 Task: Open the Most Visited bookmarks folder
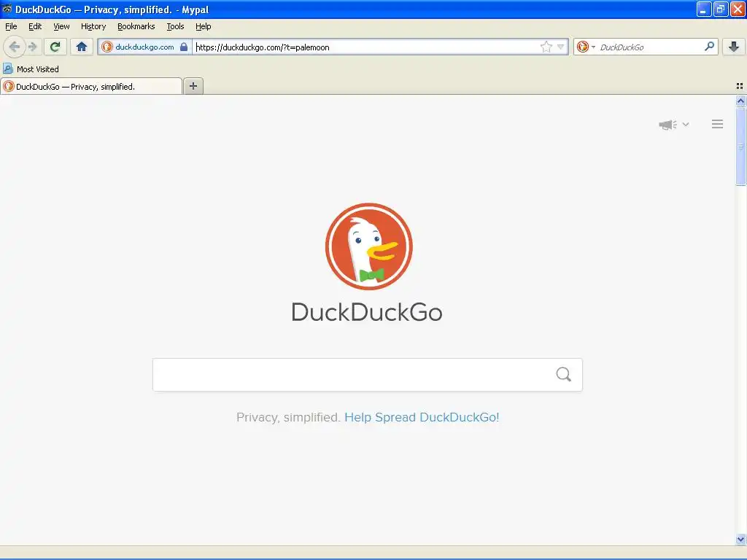31,69
